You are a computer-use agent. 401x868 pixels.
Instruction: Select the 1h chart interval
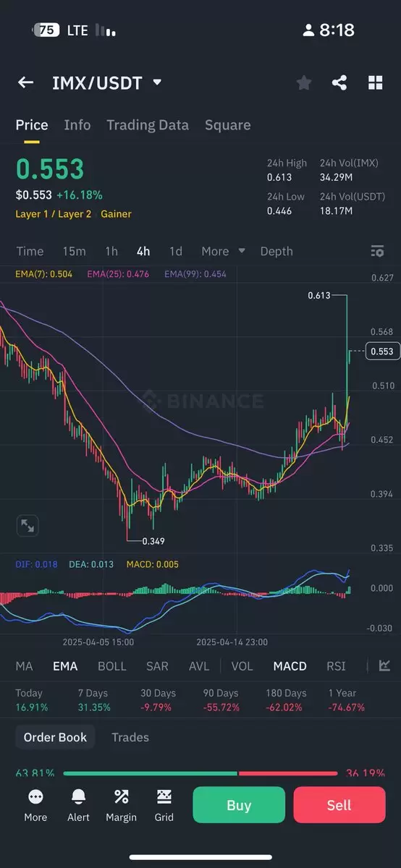[111, 251]
